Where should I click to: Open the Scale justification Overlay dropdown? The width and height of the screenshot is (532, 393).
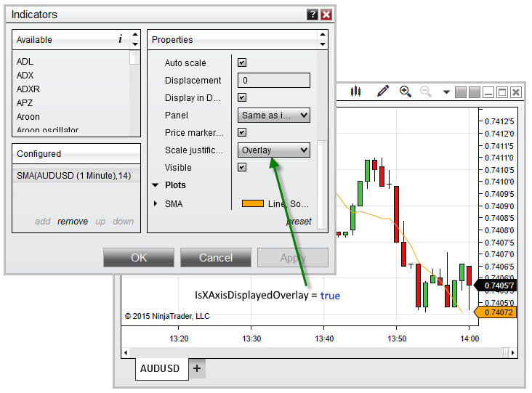274,150
